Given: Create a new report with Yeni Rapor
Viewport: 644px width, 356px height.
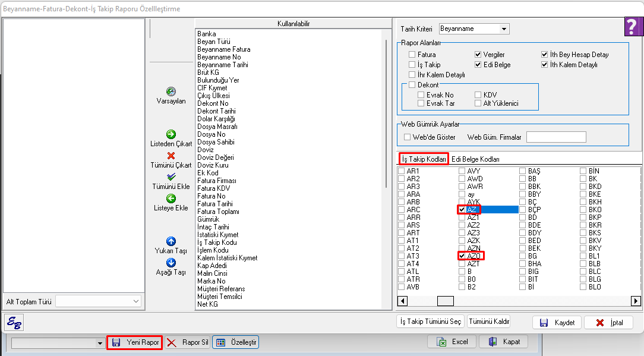Looking at the screenshot, I should [x=135, y=342].
